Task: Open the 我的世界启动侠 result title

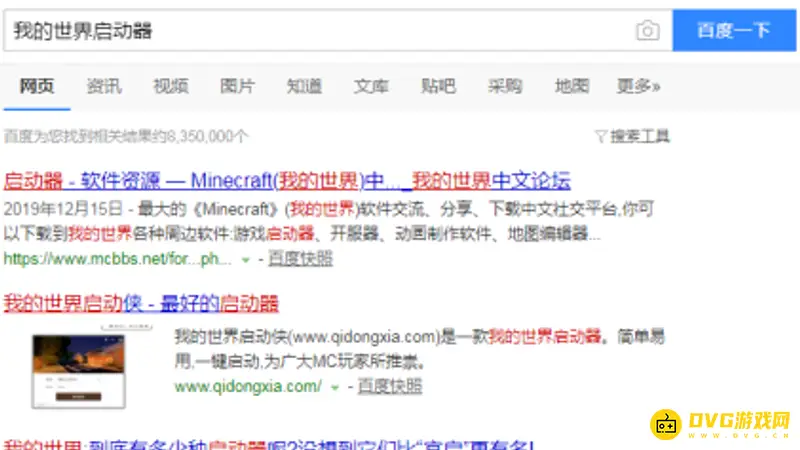Action: pos(141,303)
